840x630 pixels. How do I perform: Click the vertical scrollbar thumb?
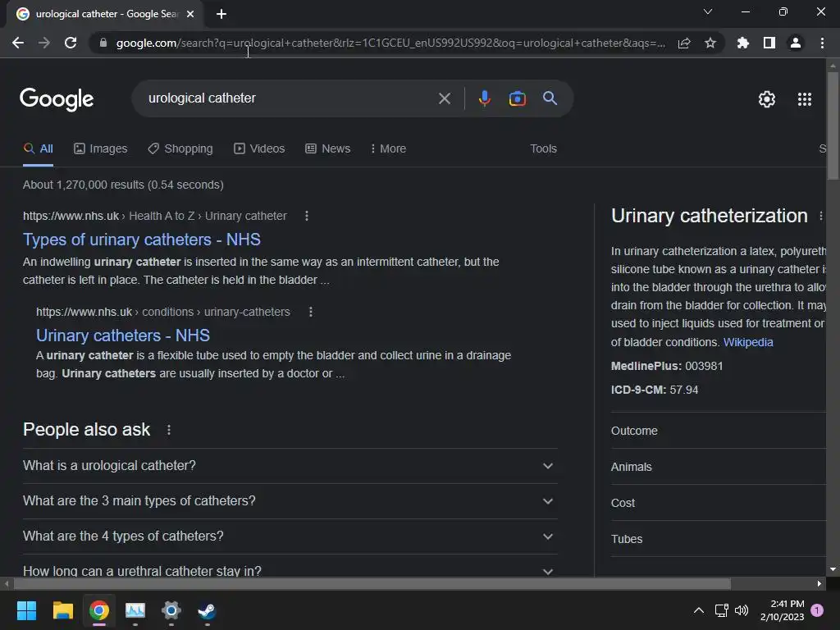[x=833, y=126]
